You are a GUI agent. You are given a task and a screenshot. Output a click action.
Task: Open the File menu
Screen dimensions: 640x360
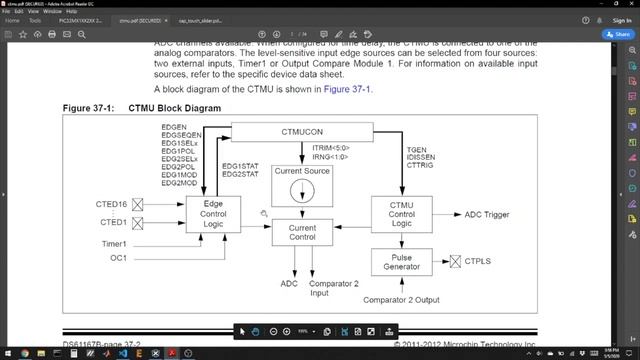[x=6, y=11]
